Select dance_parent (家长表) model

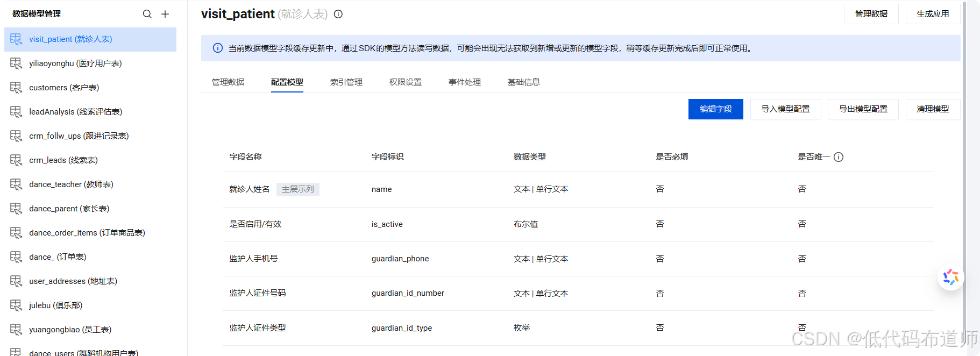90,209
